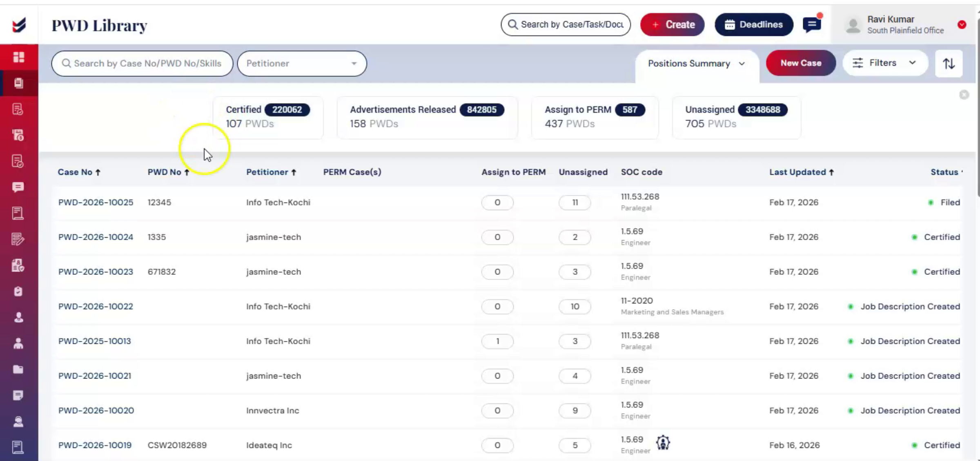Sort by Case No column arrow
Viewport: 980px width, 461px height.
98,172
